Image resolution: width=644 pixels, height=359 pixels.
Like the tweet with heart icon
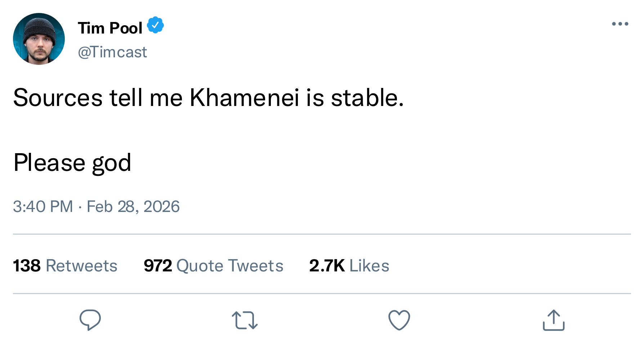click(399, 320)
